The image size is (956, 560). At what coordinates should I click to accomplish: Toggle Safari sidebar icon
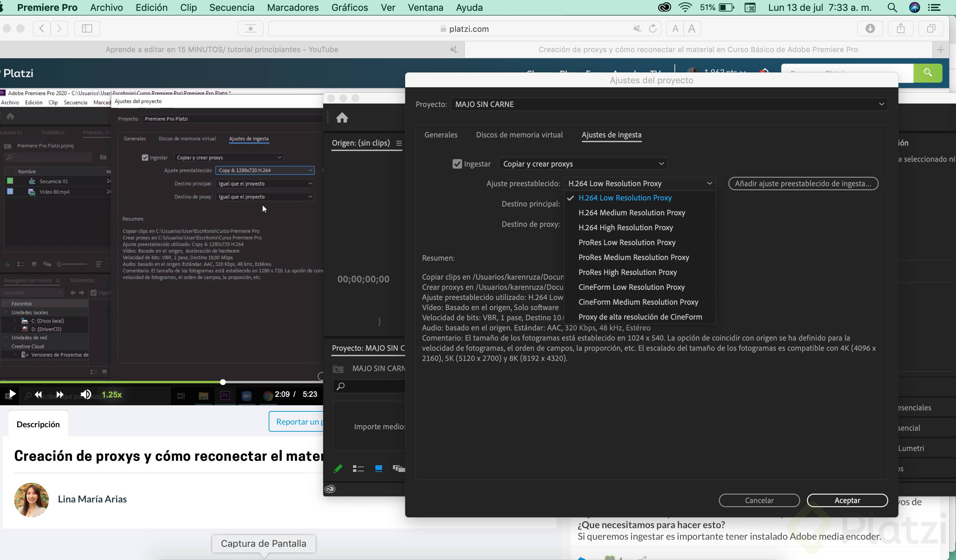(87, 28)
